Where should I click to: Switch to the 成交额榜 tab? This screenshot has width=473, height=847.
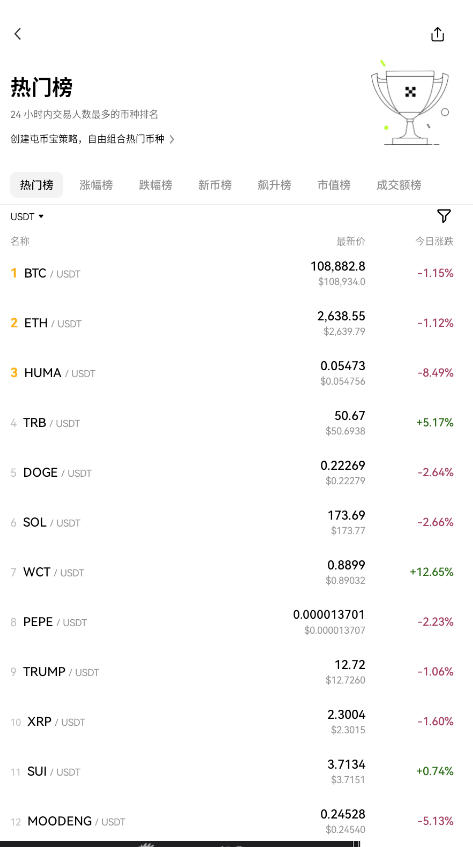(398, 185)
